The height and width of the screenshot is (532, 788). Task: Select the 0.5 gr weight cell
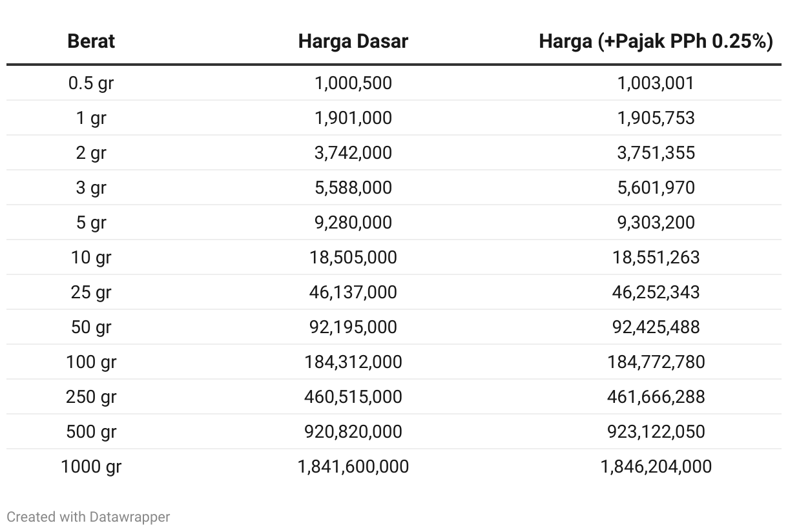coord(91,83)
